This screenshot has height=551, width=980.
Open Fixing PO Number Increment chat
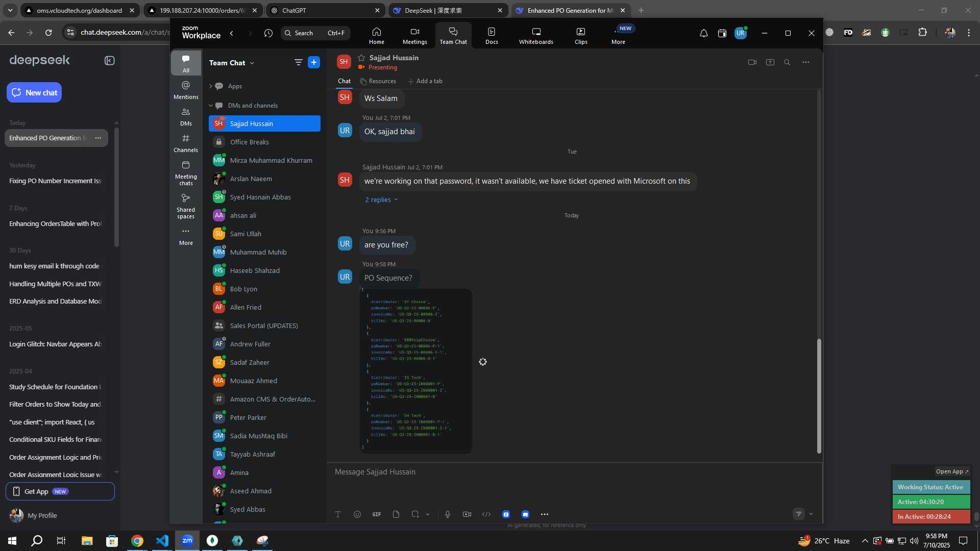pyautogui.click(x=55, y=181)
